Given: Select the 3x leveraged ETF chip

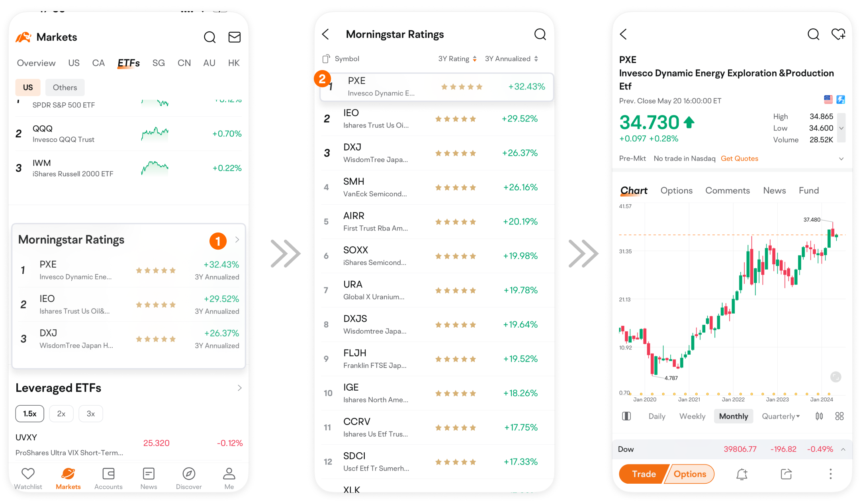Looking at the screenshot, I should tap(91, 414).
